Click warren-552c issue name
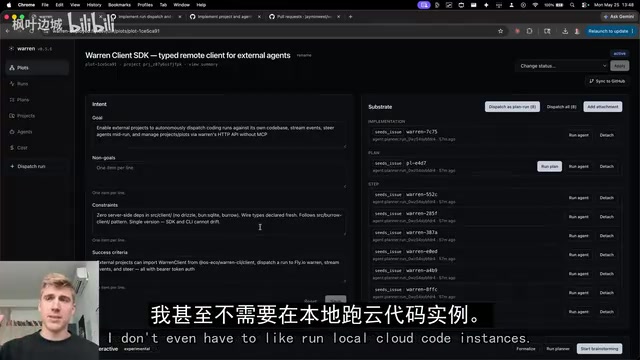Screen dimensions: 640x360 422,194
